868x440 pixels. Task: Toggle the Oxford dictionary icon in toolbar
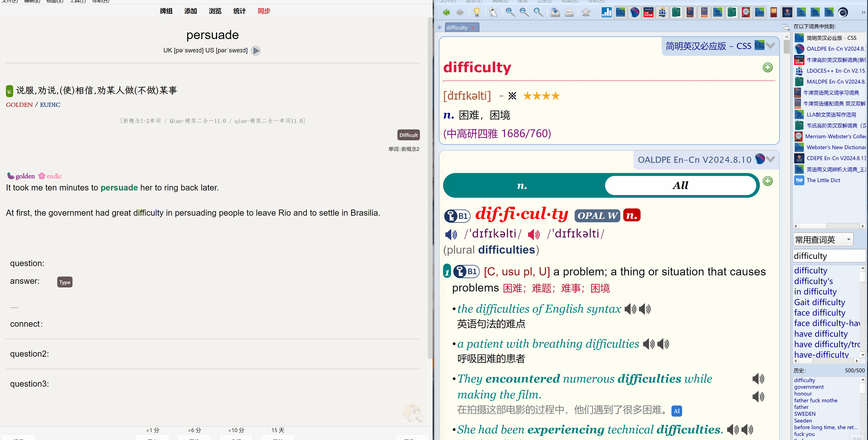pos(648,13)
